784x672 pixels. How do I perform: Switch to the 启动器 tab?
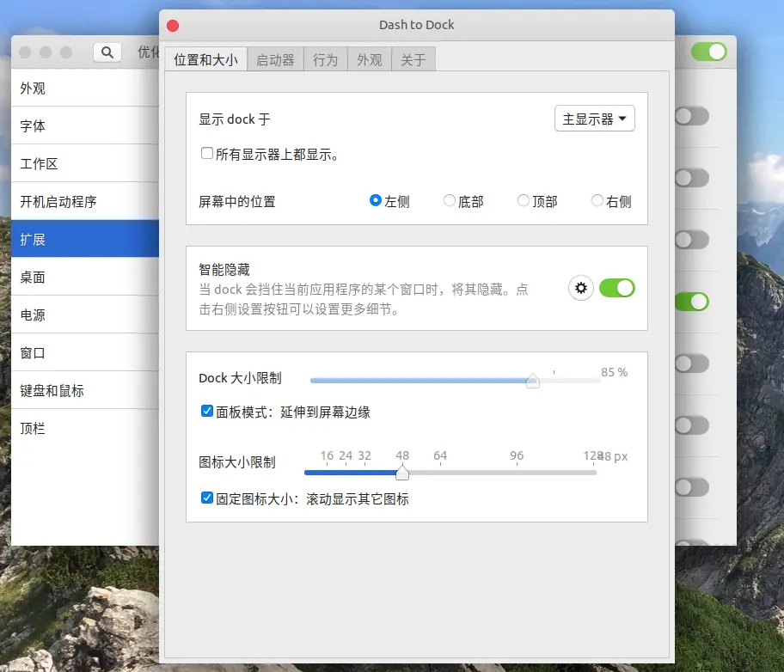[275, 59]
